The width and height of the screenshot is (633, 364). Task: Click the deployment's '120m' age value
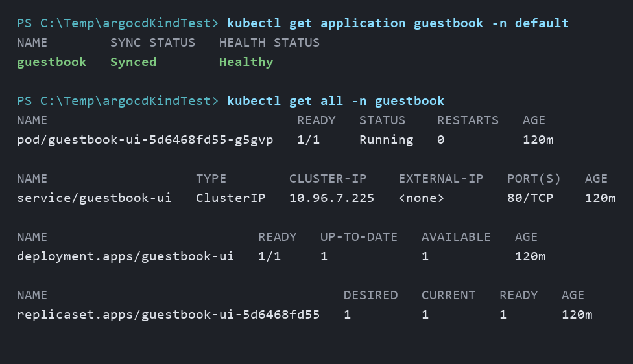pyautogui.click(x=530, y=256)
